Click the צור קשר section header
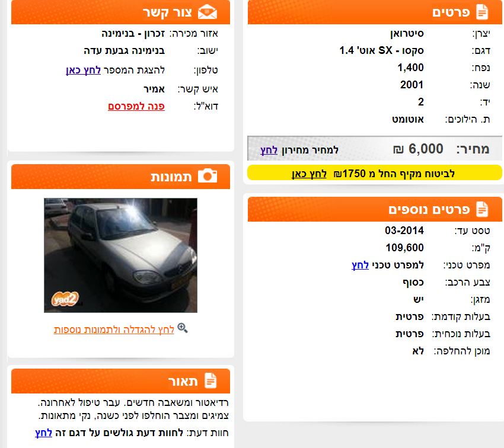The height and width of the screenshot is (448, 504). coord(120,12)
